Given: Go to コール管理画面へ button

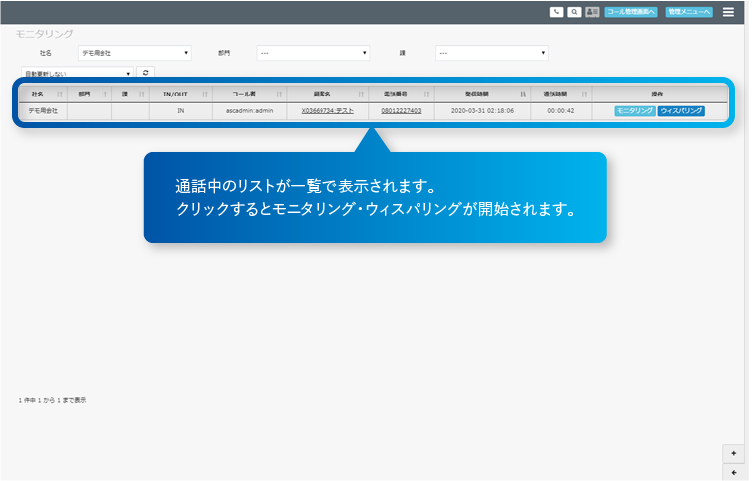Looking at the screenshot, I should click(631, 12).
